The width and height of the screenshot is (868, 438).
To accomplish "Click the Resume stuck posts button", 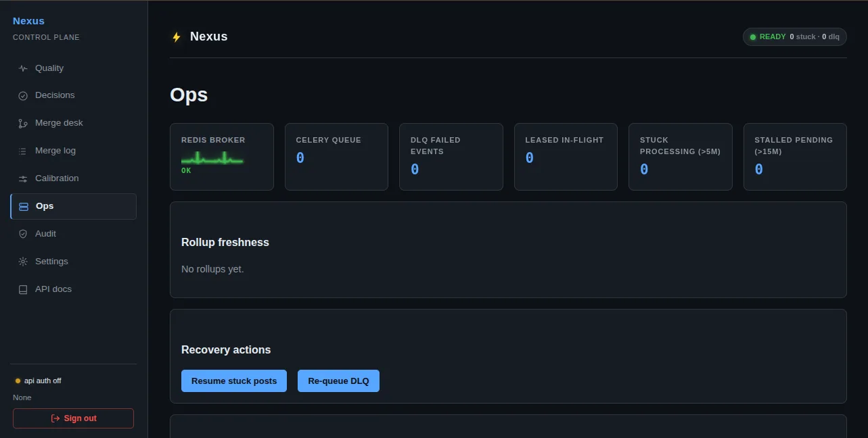I will tap(234, 381).
